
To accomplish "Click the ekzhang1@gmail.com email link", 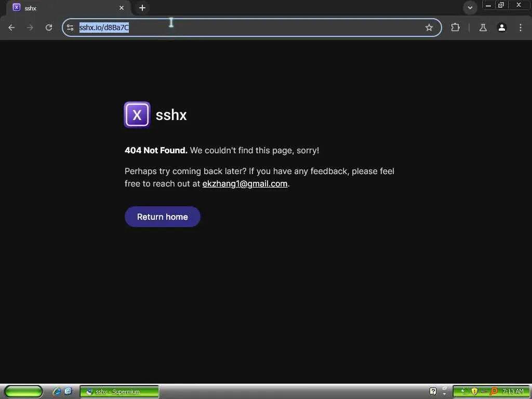I will [245, 183].
